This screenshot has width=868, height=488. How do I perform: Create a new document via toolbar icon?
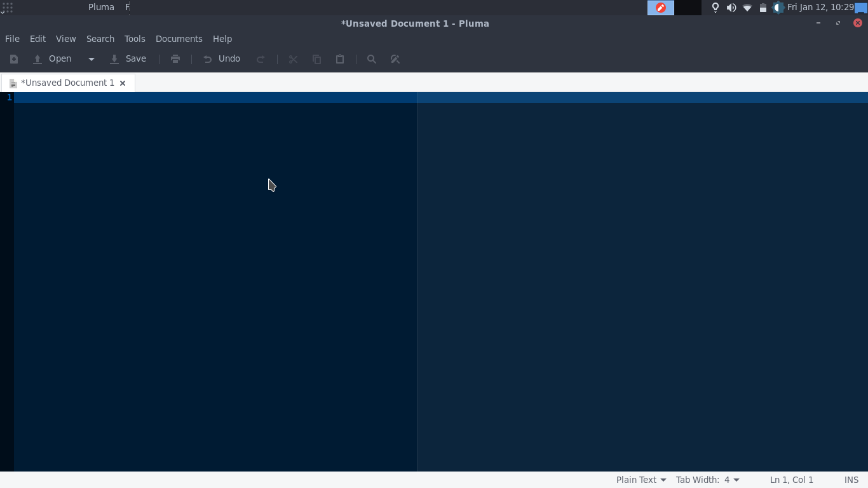[x=14, y=59]
